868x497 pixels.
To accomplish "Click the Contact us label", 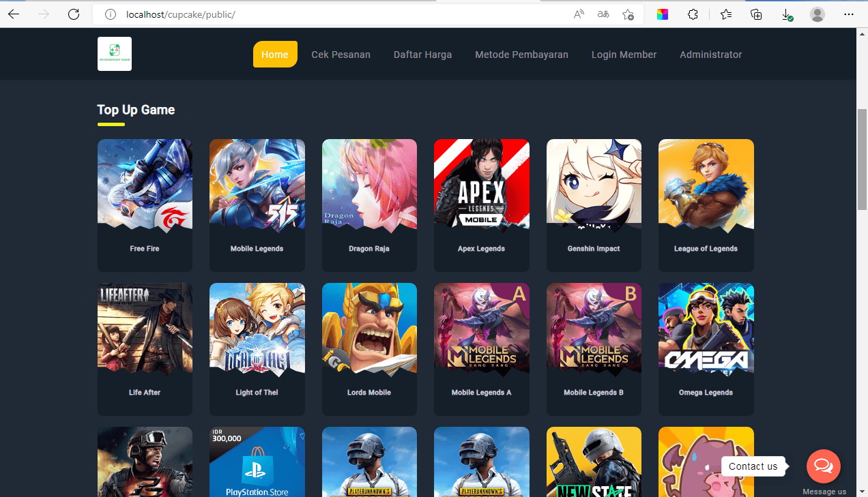I will tap(753, 466).
